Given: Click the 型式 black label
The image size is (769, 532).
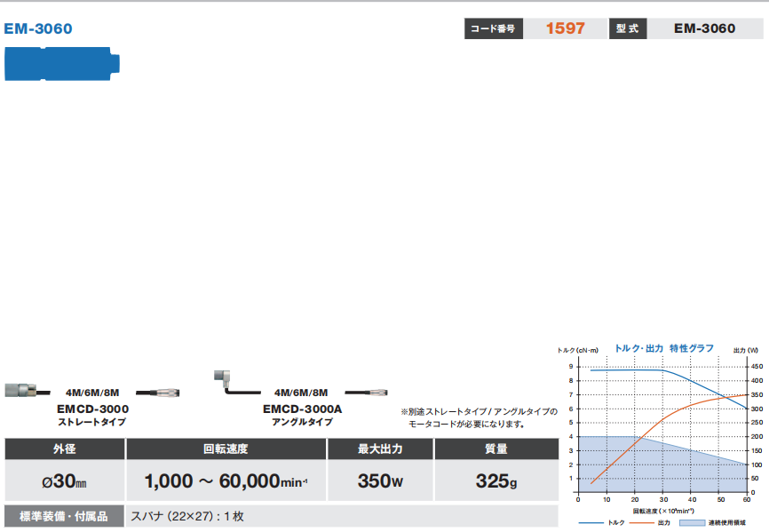Looking at the screenshot, I should tap(628, 28).
